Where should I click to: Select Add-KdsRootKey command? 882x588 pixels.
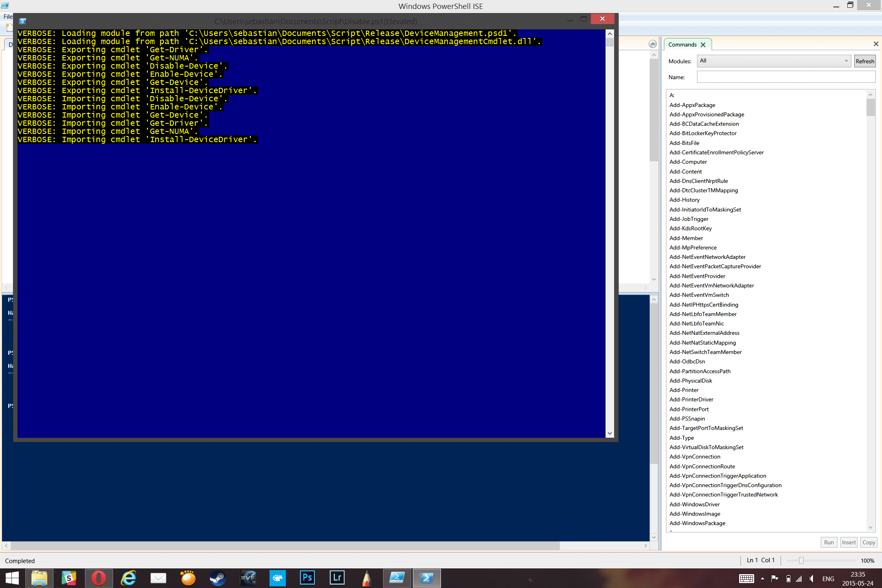[x=690, y=228]
